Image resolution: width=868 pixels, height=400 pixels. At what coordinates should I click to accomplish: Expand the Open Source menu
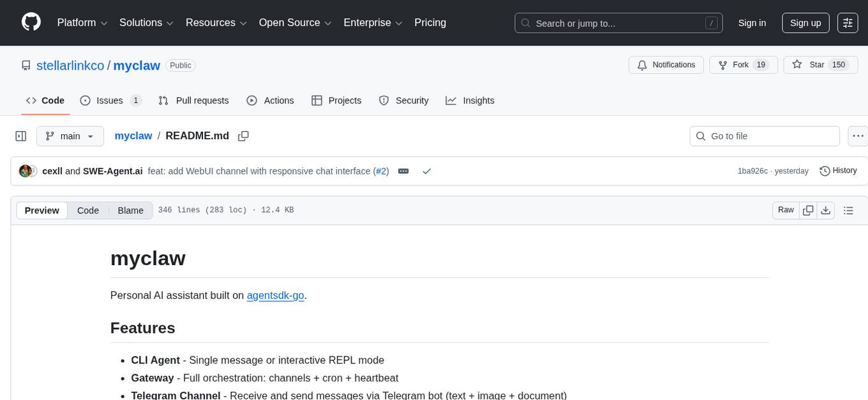point(295,23)
